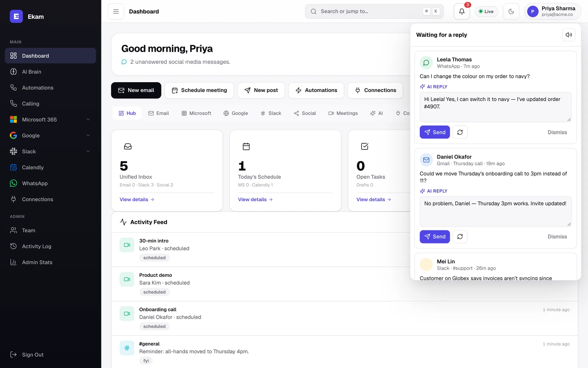This screenshot has height=368, width=588.
Task: Open WhatsApp in the sidebar
Action: tap(50, 183)
